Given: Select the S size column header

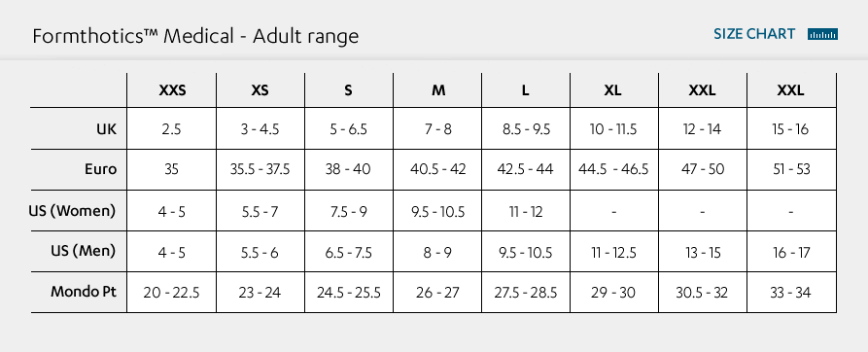Looking at the screenshot, I should (x=349, y=90).
